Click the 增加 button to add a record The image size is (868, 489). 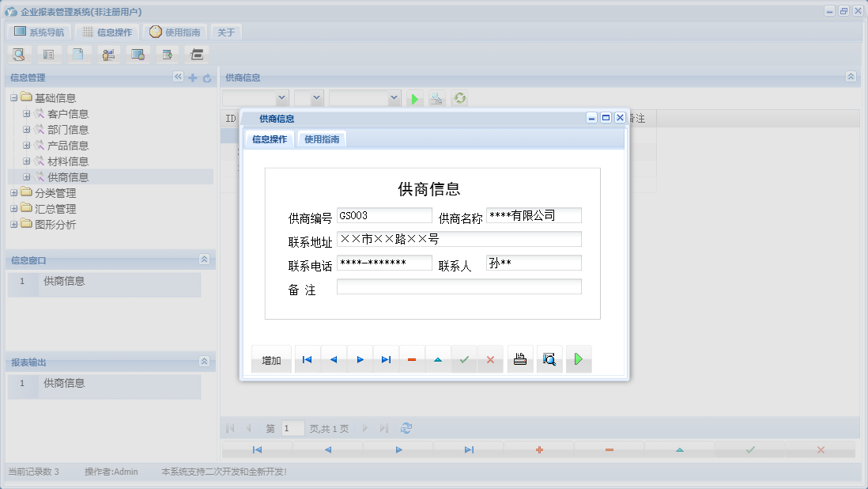(271, 358)
